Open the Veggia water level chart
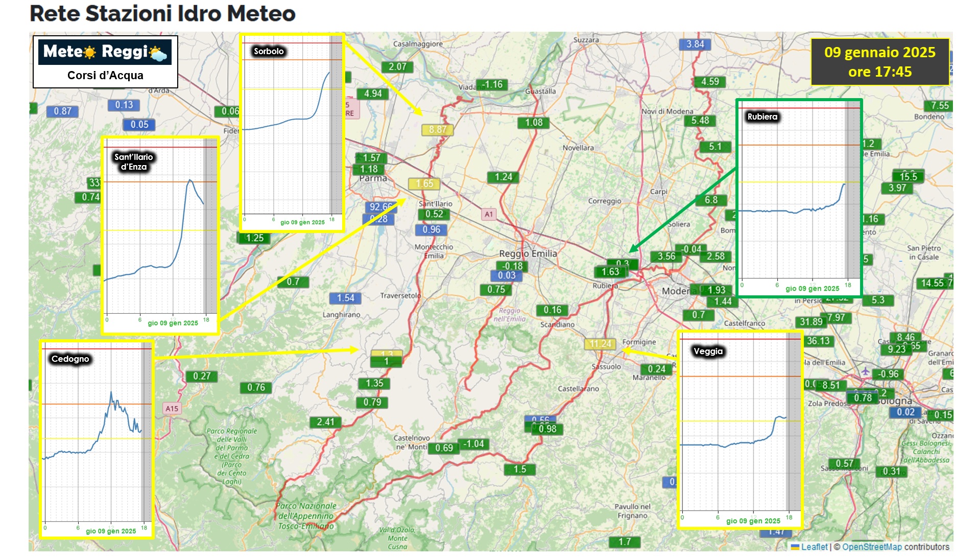This screenshot has height=557, width=980. [x=739, y=429]
